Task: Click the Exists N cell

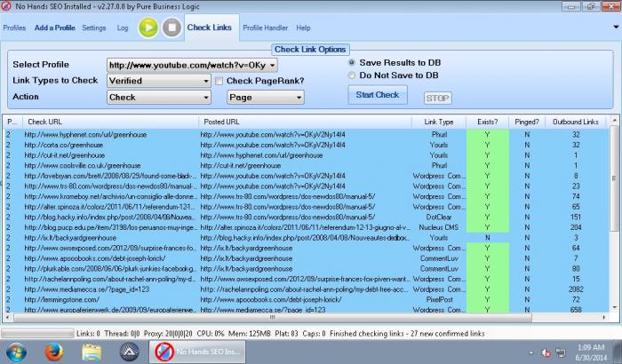Action: pyautogui.click(x=488, y=238)
